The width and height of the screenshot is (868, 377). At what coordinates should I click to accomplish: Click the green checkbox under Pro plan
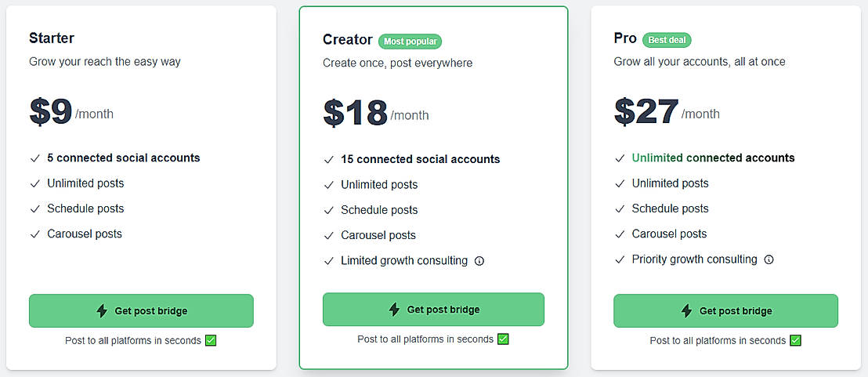[795, 341]
